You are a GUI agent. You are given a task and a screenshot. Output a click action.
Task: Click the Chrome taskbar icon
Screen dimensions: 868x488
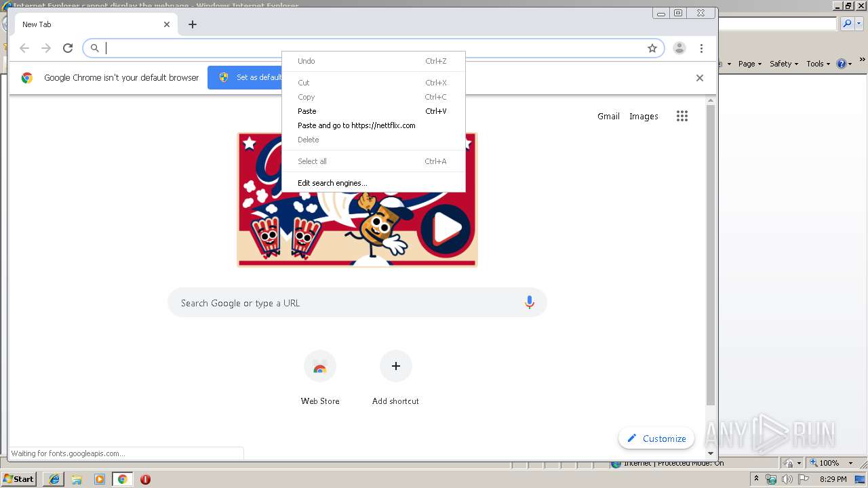pos(123,479)
